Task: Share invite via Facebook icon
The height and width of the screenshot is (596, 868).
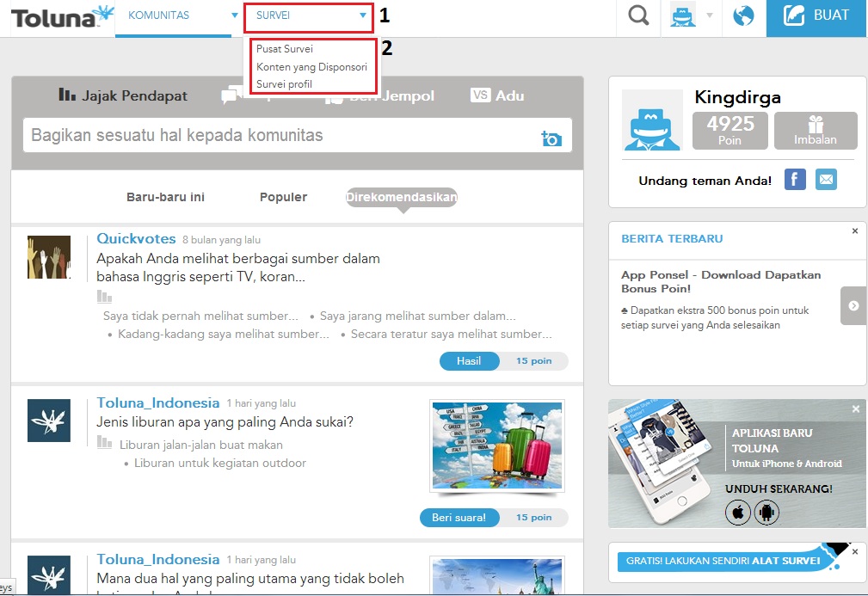Action: pos(795,179)
